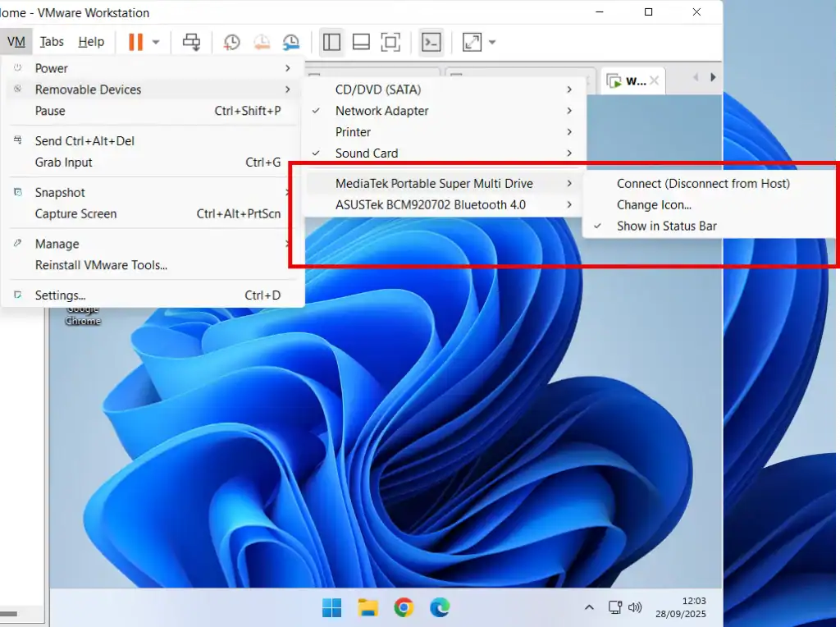Click the Snapshot icon in VM menu
Screen dimensions: 840x627
tap(18, 192)
